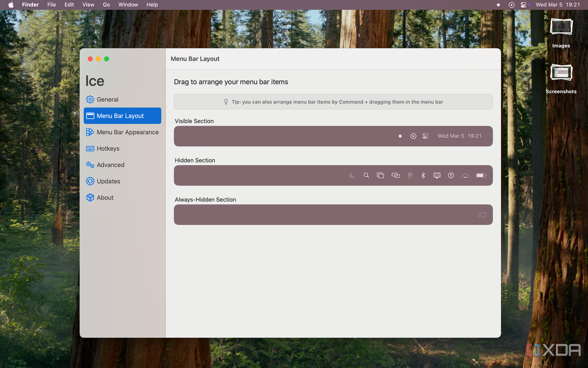This screenshot has width=588, height=368.
Task: Select the Hearing ear icon in Hidden Section
Action: (x=410, y=175)
